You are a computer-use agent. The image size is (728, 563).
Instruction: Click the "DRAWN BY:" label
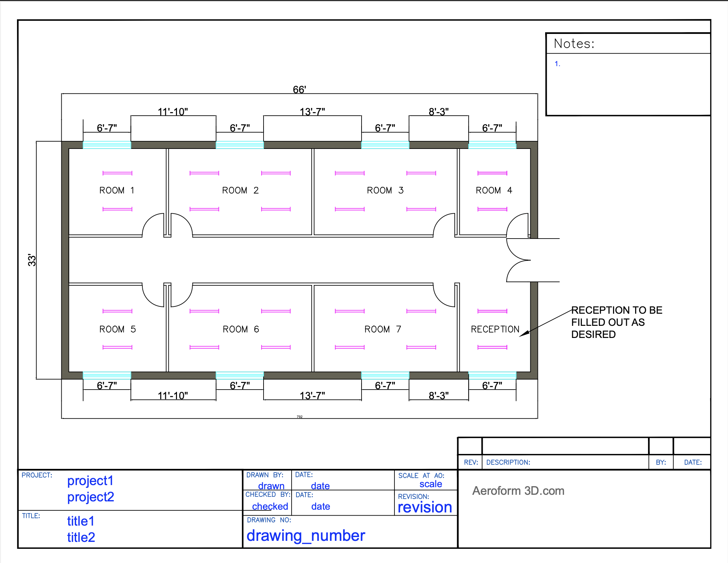[x=265, y=475]
